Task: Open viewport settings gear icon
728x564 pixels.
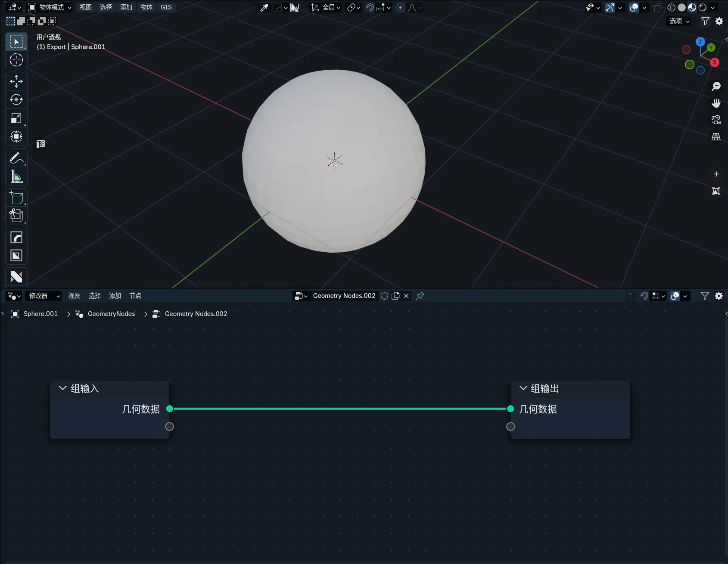Action: [x=719, y=21]
